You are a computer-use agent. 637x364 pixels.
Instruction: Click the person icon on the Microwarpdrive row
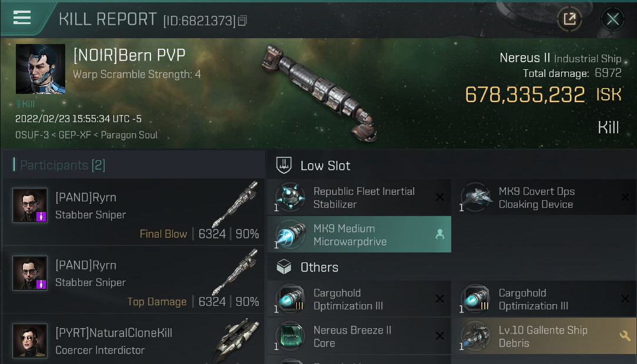[x=439, y=234]
